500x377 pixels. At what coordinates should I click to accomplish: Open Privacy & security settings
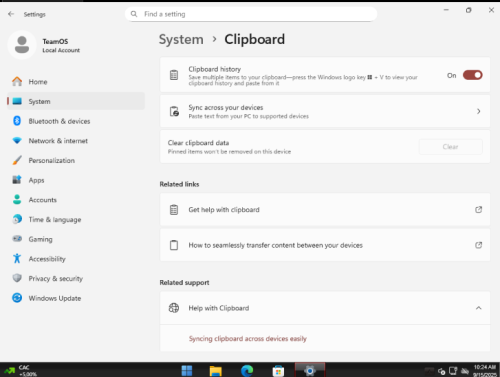76,278
